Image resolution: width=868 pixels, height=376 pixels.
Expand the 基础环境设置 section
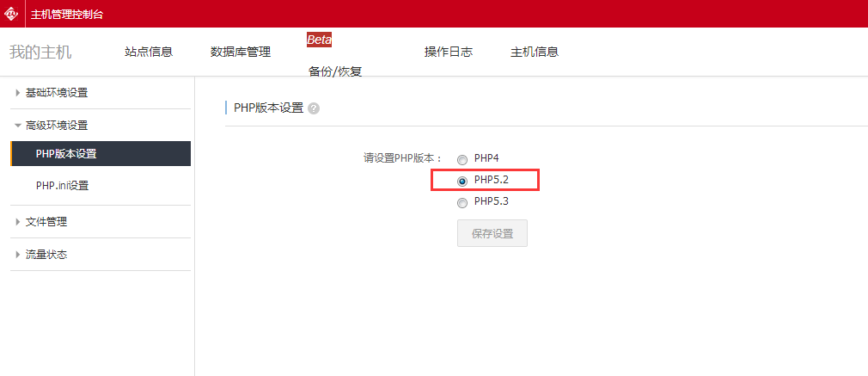click(x=56, y=93)
